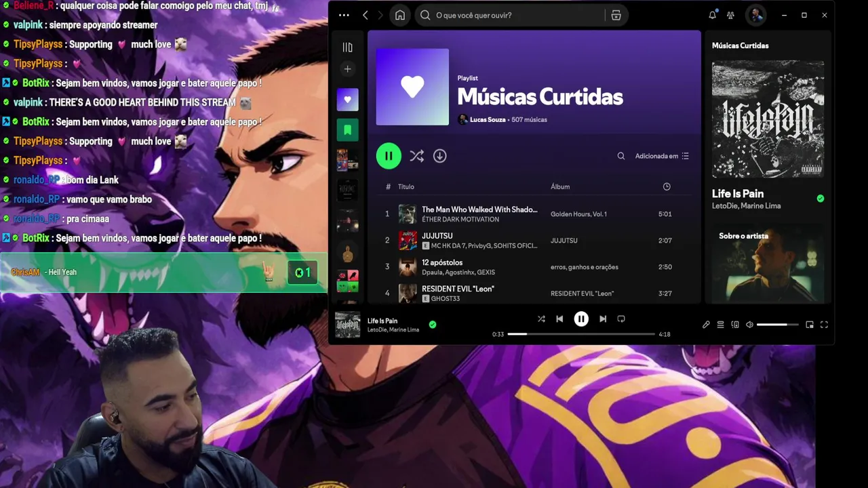Image resolution: width=868 pixels, height=488 pixels.
Task: Open the lyrics microphone icon
Action: 706,325
